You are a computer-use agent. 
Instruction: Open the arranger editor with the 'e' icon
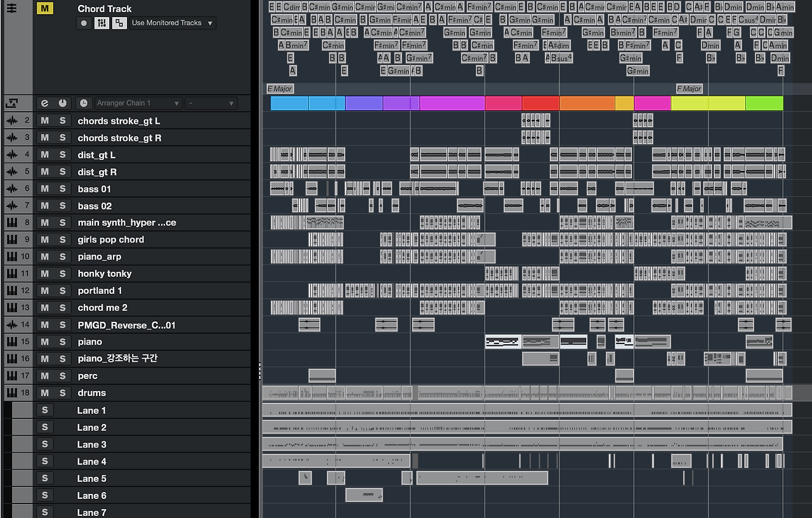tap(44, 103)
